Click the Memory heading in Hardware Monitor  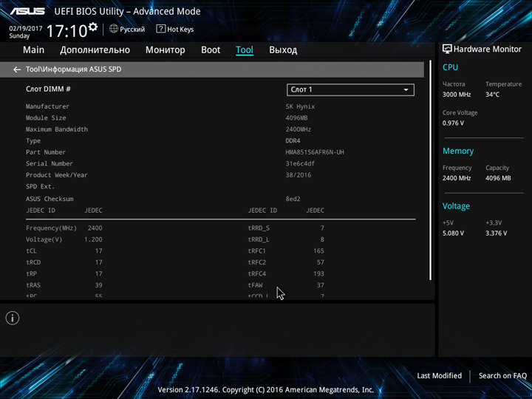click(458, 151)
